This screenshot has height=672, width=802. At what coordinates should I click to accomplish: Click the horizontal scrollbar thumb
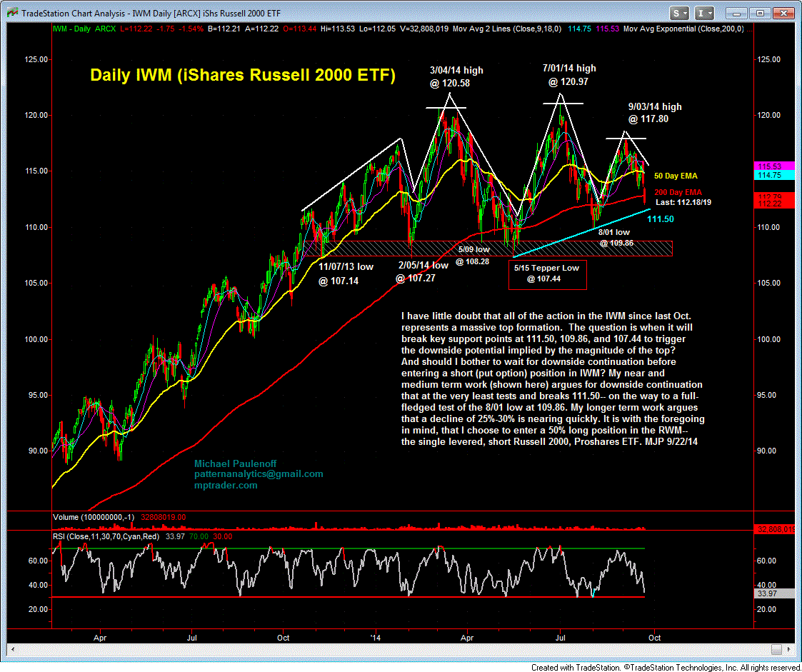point(776,650)
